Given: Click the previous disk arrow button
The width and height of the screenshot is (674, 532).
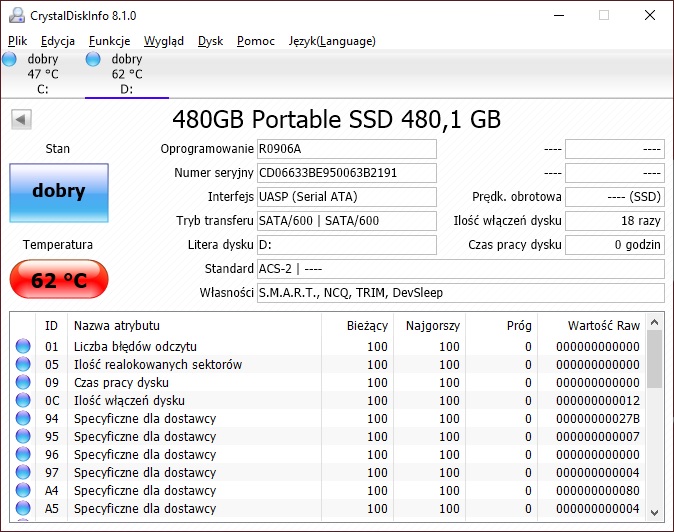Looking at the screenshot, I should (x=21, y=120).
